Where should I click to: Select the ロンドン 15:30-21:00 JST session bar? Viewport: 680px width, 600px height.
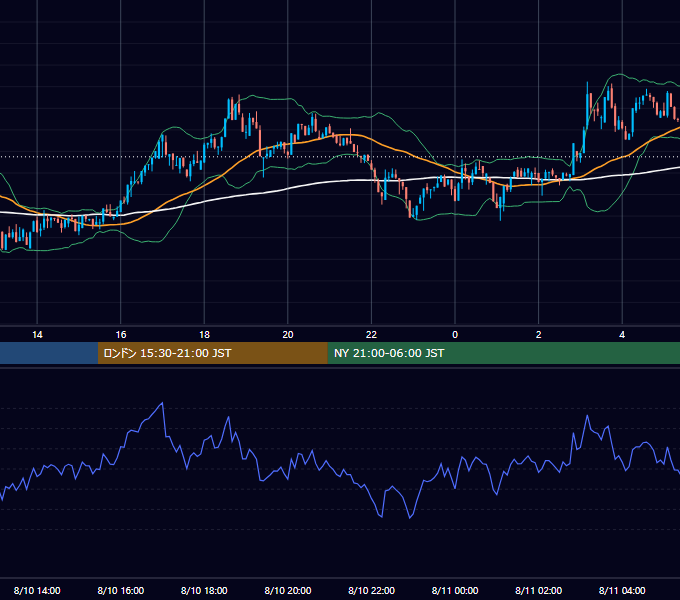pos(212,353)
